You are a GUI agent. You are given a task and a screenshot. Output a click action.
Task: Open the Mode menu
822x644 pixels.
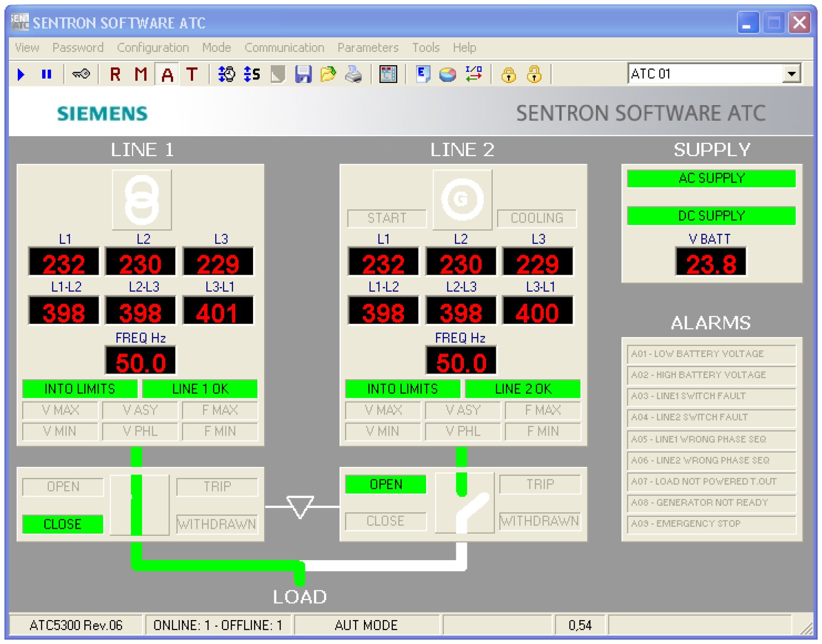(217, 47)
